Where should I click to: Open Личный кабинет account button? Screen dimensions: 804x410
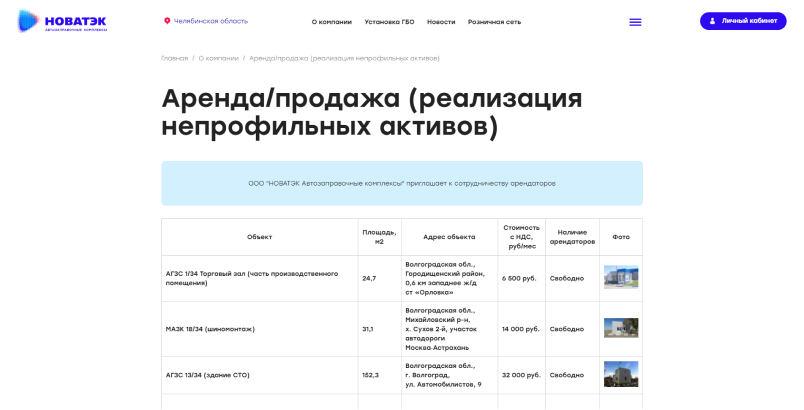[x=743, y=21]
